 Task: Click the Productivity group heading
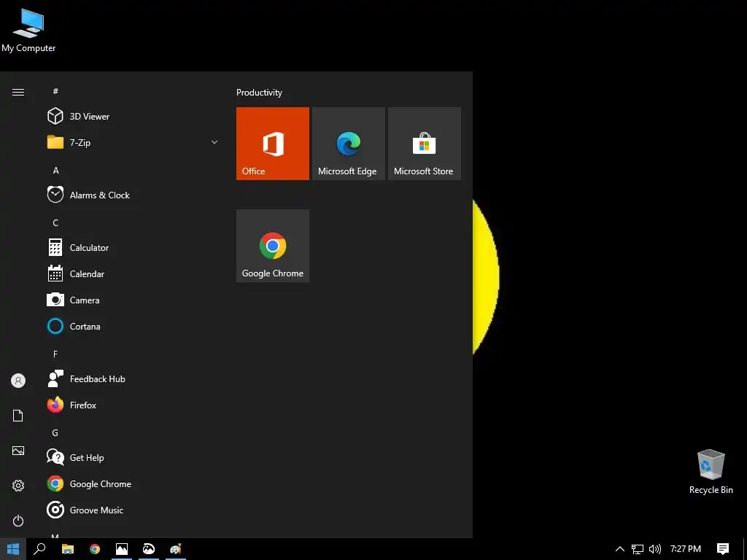tap(259, 93)
